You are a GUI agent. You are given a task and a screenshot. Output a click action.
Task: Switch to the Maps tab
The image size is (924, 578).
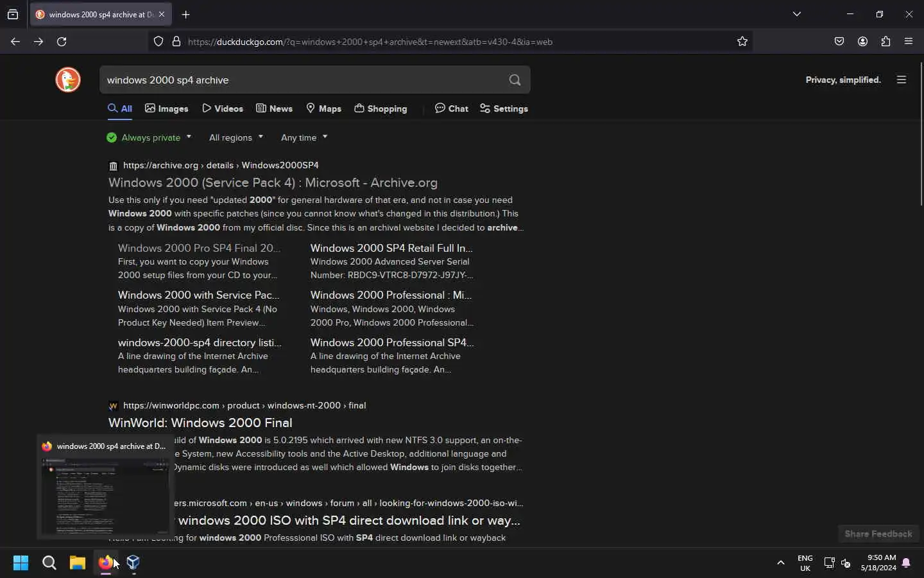tap(324, 109)
